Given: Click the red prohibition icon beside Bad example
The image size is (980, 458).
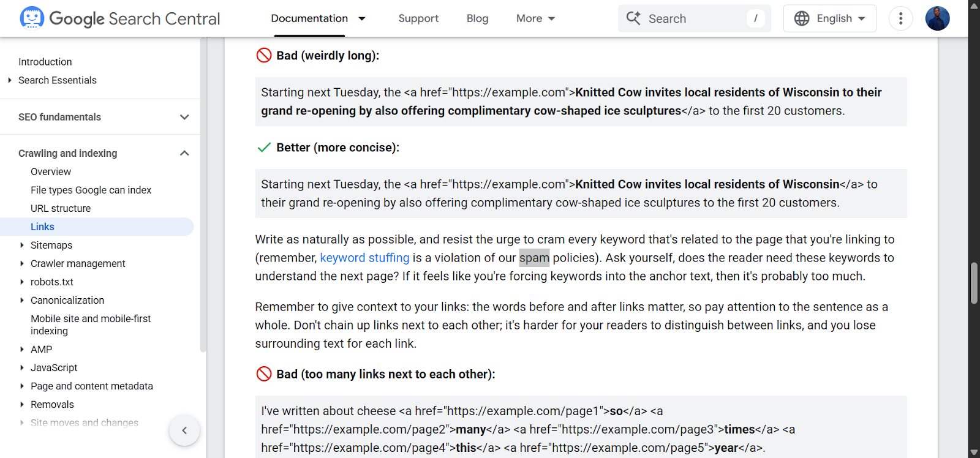Looking at the screenshot, I should point(263,55).
